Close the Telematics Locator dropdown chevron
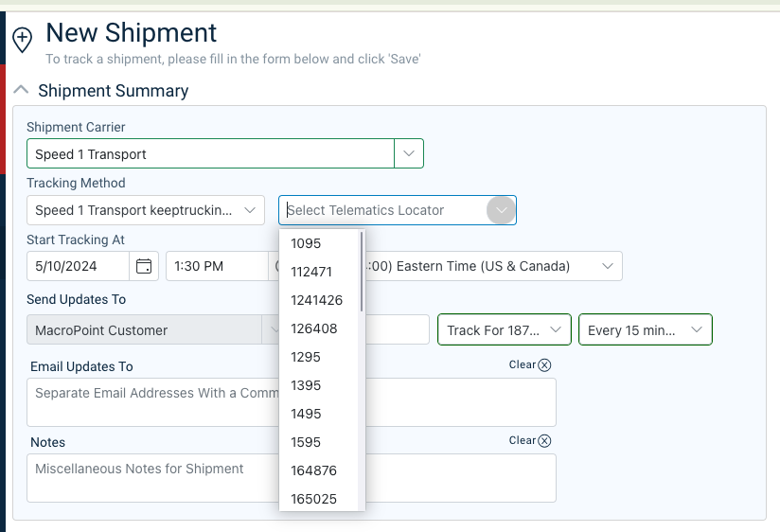The height and width of the screenshot is (532, 780). (x=501, y=210)
